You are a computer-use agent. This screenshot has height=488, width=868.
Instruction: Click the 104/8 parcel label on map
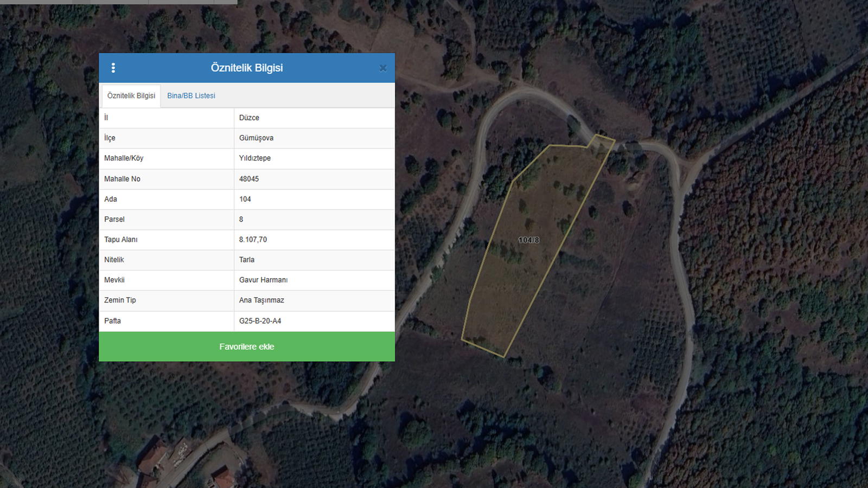click(528, 240)
